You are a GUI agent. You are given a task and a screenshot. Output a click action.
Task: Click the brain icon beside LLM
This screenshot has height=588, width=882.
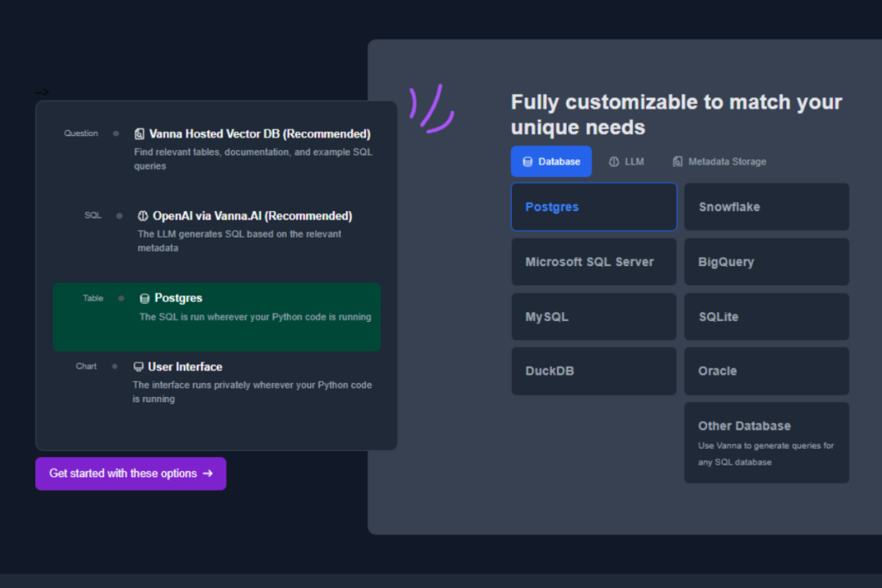(x=613, y=162)
